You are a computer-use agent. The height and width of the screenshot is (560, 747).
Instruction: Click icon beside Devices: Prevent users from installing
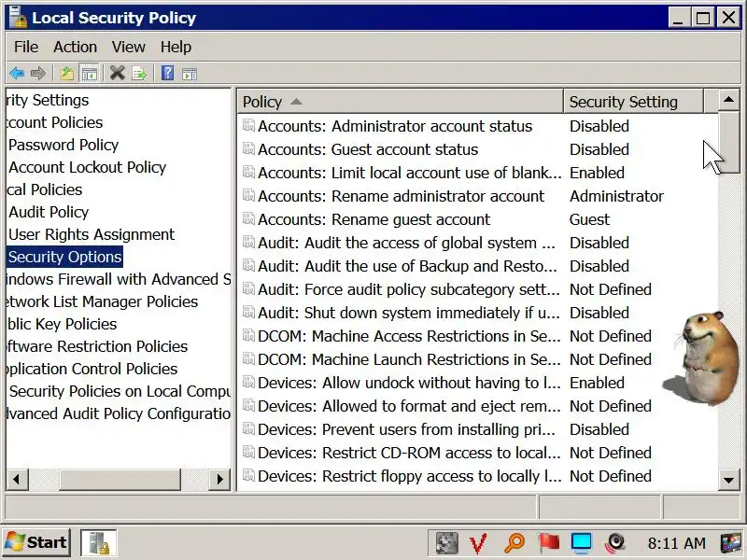pos(248,428)
